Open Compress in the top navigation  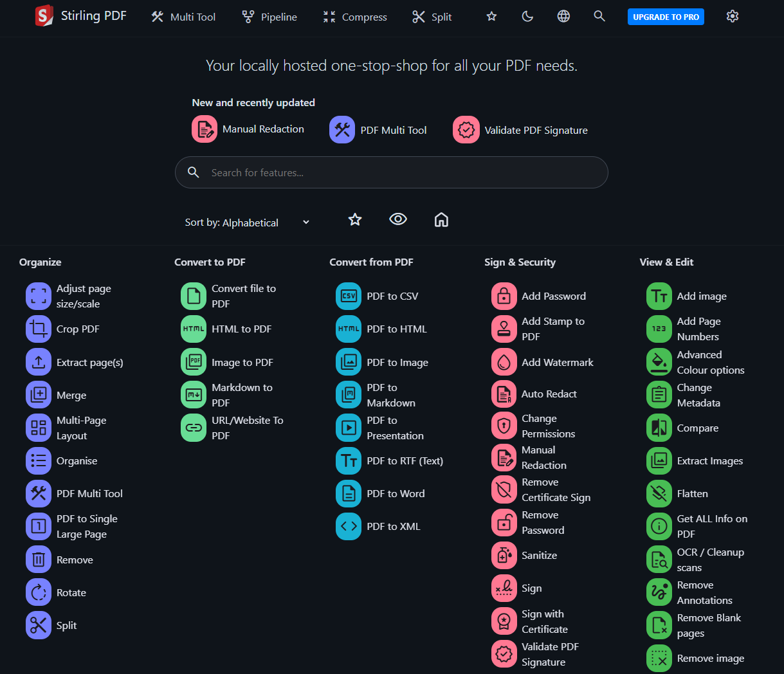(x=355, y=17)
